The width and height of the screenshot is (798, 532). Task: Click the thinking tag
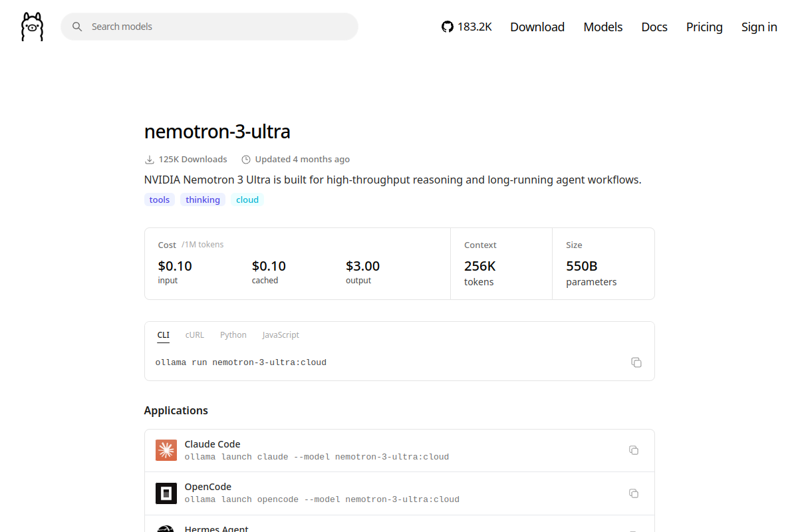(x=203, y=199)
